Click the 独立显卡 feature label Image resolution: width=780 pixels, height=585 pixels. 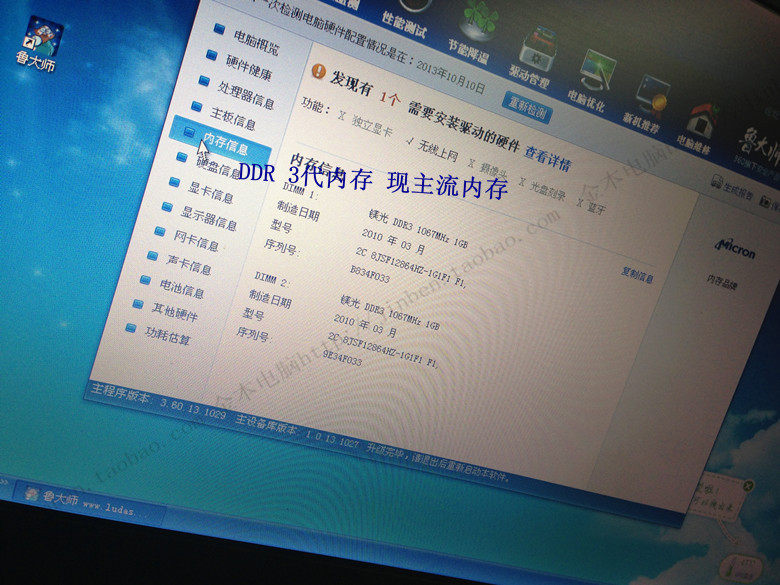372,126
